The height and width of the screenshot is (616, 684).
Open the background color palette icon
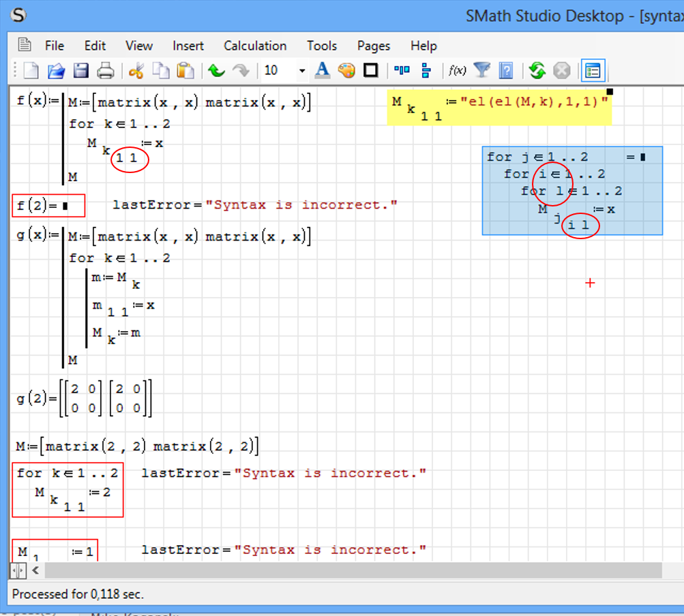(347, 70)
